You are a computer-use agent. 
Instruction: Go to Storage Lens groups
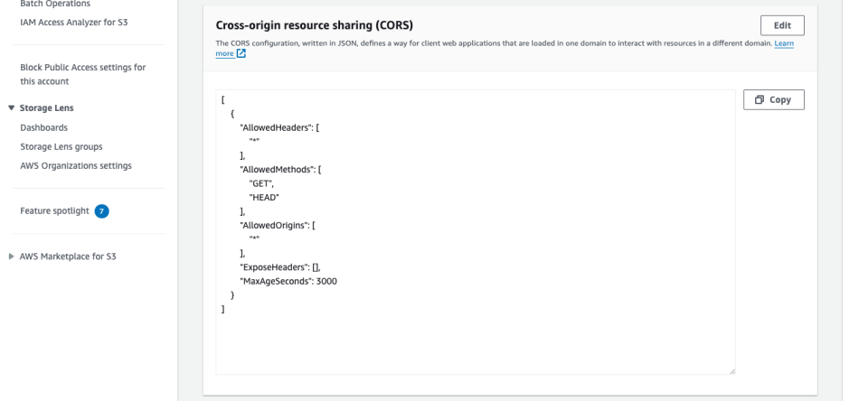pyautogui.click(x=61, y=146)
